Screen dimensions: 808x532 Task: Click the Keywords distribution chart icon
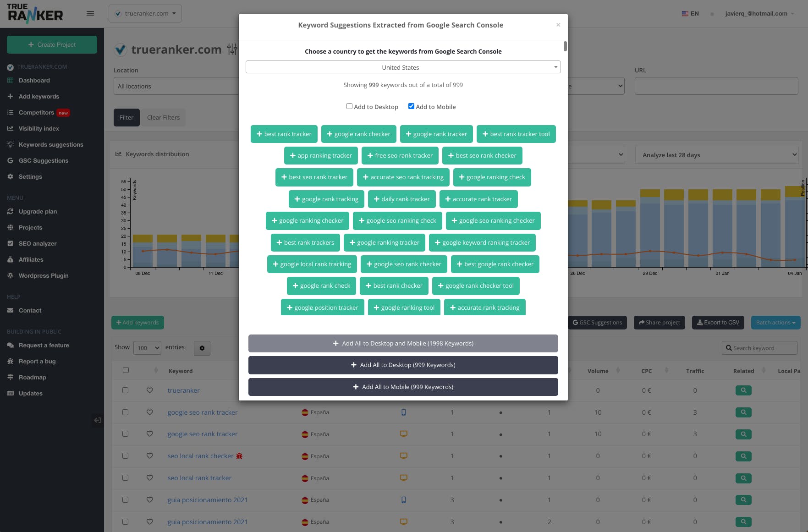[x=118, y=154]
